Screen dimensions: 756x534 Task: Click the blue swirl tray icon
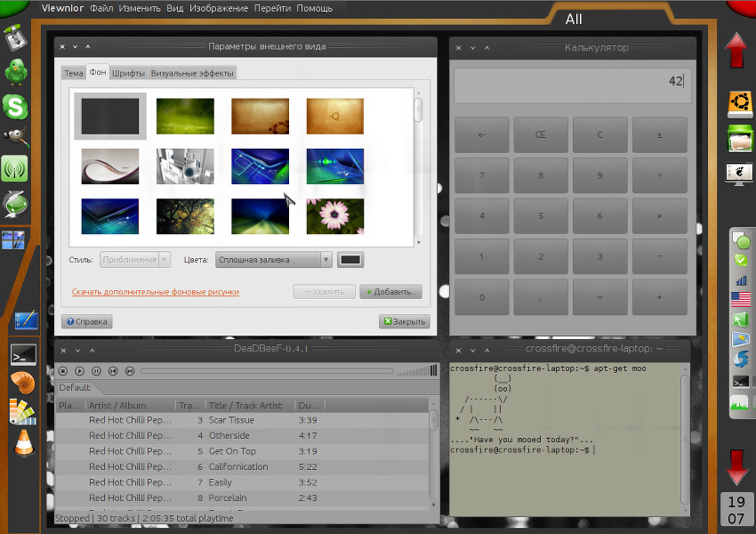tap(741, 360)
